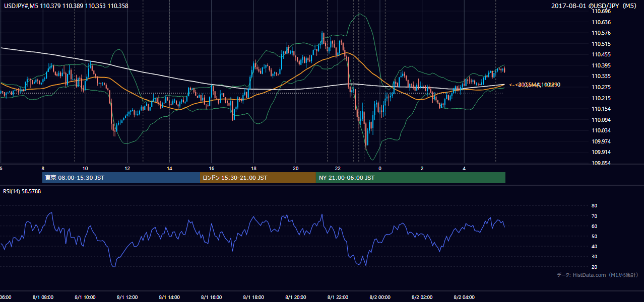Select the NY 21:00-06:00 JST session bar
This screenshot has width=644, height=302.
coord(411,178)
